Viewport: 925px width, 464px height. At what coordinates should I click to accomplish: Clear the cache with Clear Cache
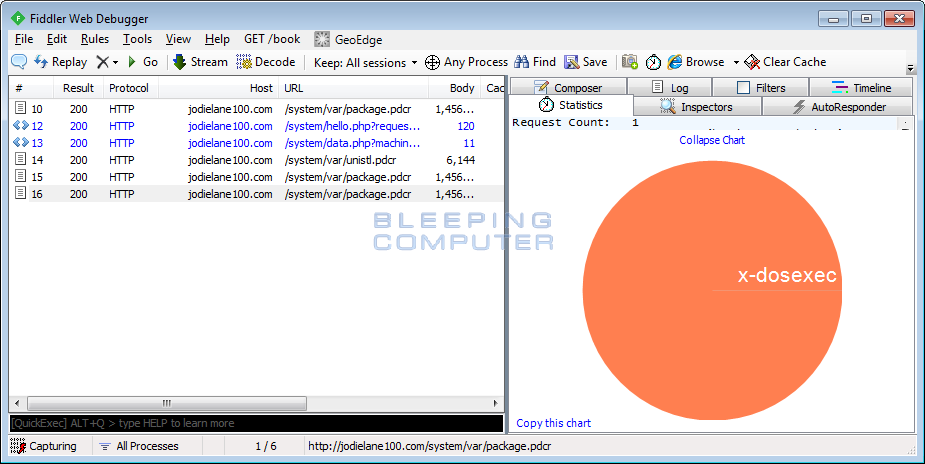click(785, 62)
